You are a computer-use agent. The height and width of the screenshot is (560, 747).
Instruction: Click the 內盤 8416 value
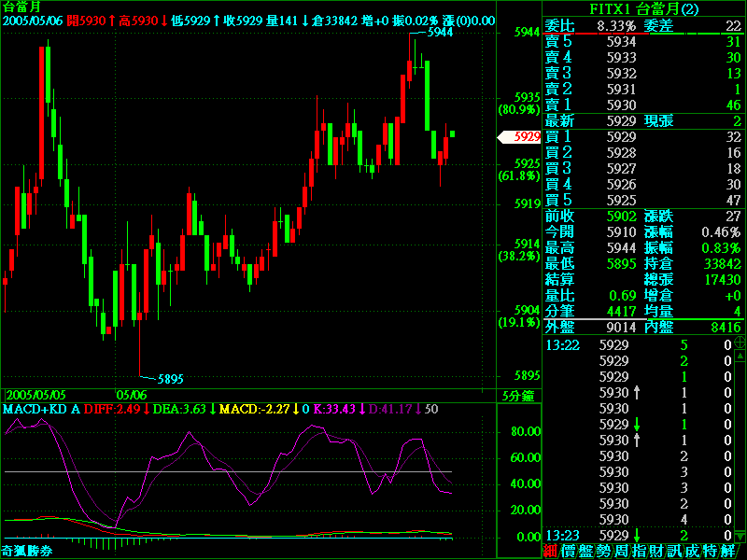coord(726,328)
